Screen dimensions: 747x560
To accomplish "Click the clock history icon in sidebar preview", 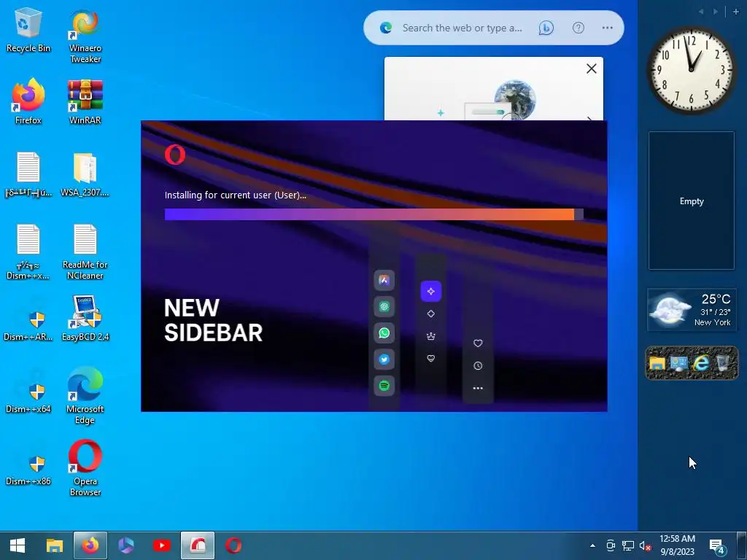I will [478, 366].
